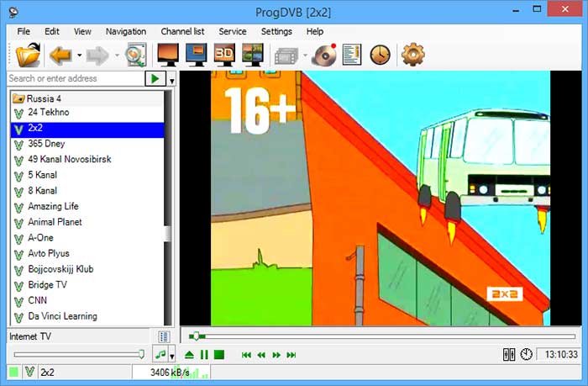588x386 pixels.
Task: Click the 13:10:33 time display
Action: (x=559, y=354)
